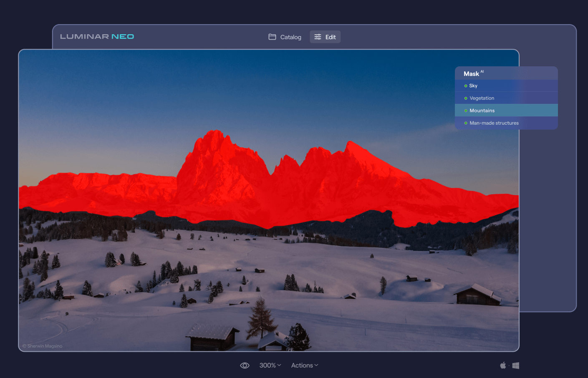Choose the Man-made structures mask label

click(x=494, y=123)
